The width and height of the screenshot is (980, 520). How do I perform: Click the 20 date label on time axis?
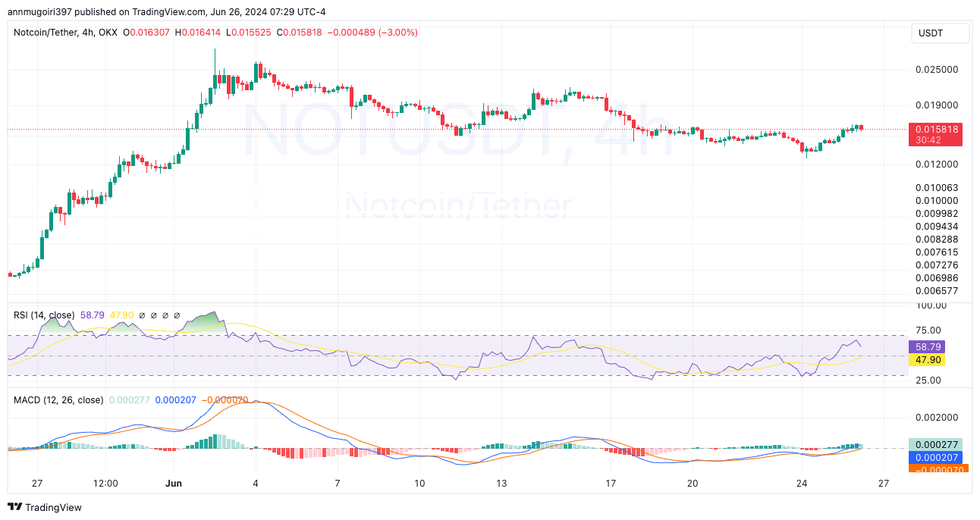pos(692,483)
